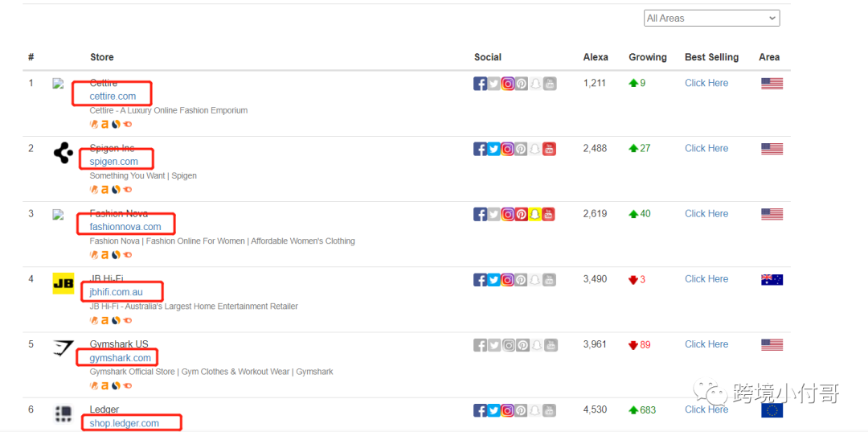This screenshot has height=432, width=868.
Task: Click the US flag in Gymshark row
Action: [772, 345]
